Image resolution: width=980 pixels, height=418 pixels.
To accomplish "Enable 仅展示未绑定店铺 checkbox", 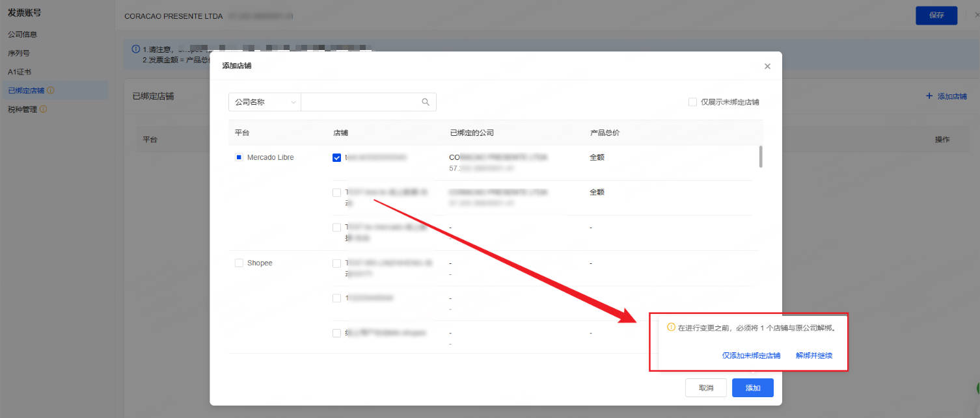I will (692, 102).
